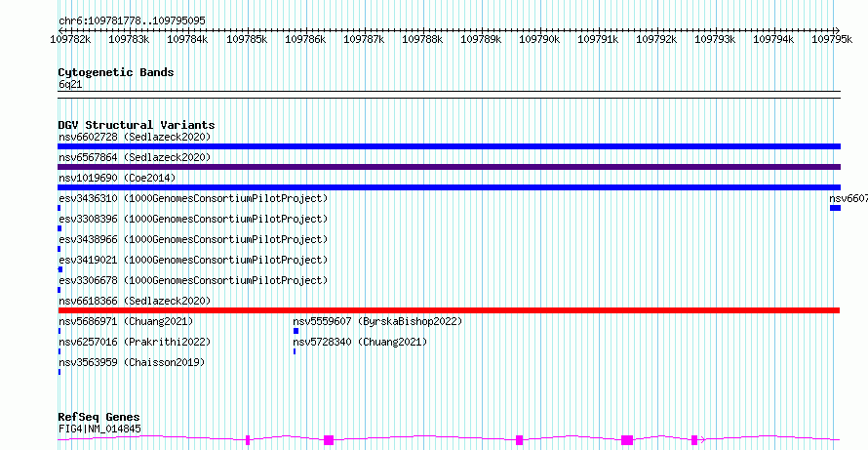
Task: Click the 109792k ruler label
Action: coord(656,39)
